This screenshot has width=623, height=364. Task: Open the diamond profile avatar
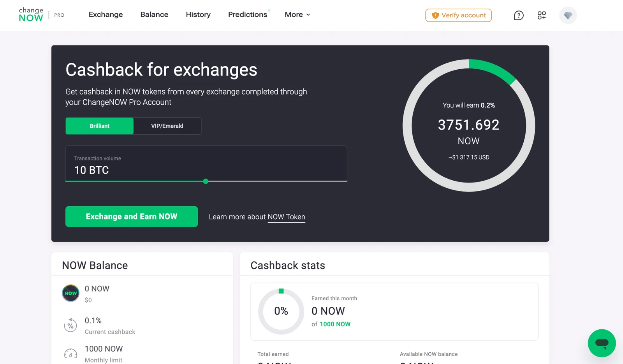[568, 15]
